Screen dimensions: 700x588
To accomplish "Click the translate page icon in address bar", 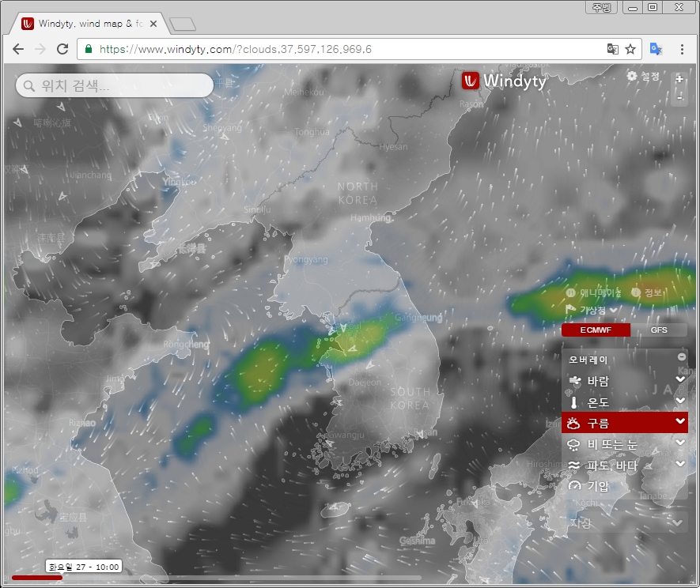I will coord(612,49).
